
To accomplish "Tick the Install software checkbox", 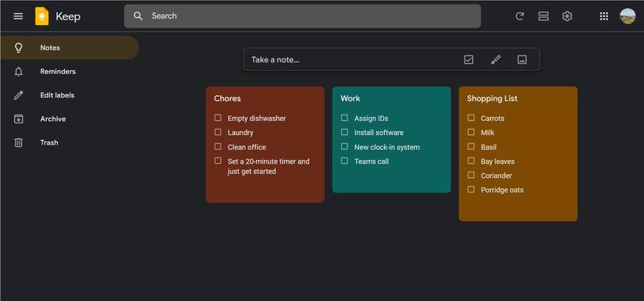I will 344,132.
